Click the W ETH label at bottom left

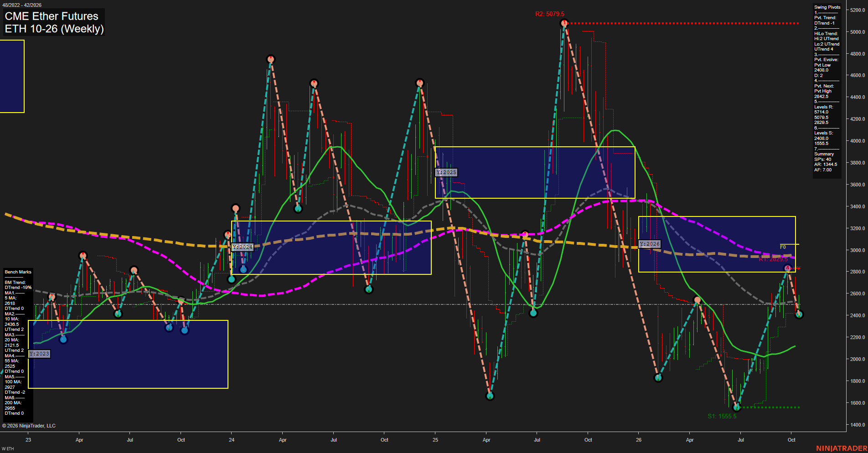8,449
